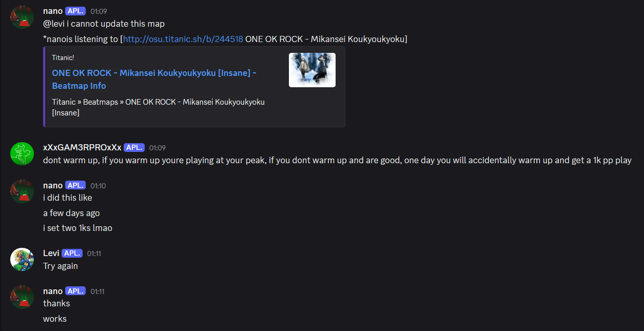The image size is (644, 331).
Task: Click the 01:10 timestamp on nano's message
Action: 98,186
